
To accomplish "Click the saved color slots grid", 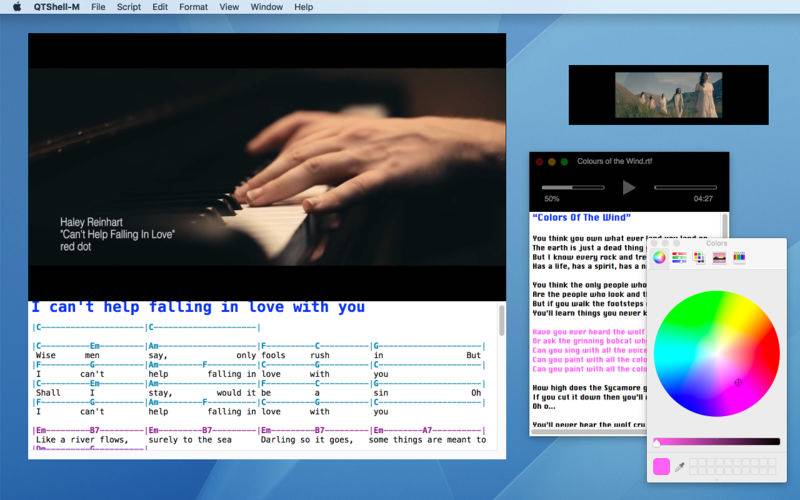I will click(x=733, y=466).
